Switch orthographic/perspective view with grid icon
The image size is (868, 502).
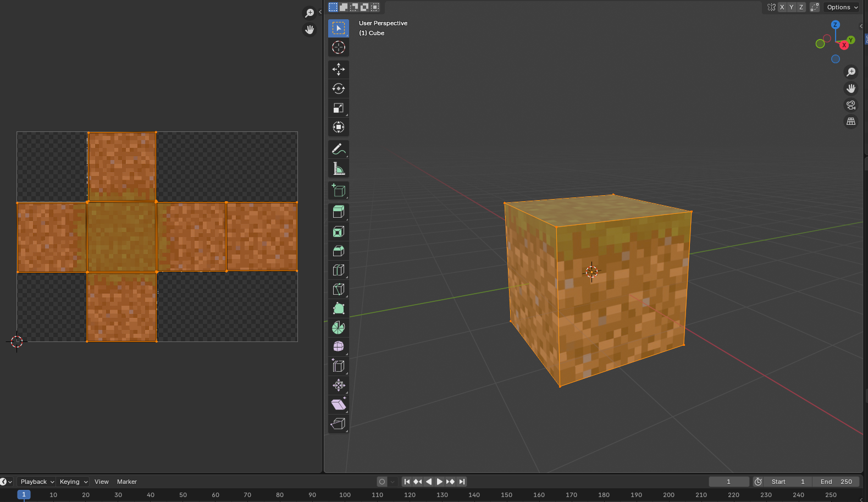(851, 122)
